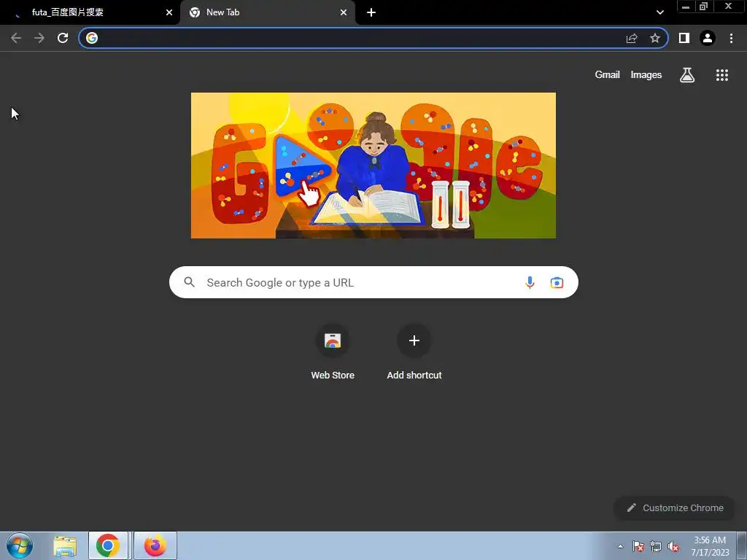Image resolution: width=747 pixels, height=560 pixels.
Task: Click the Google Doodle image
Action: pyautogui.click(x=373, y=166)
